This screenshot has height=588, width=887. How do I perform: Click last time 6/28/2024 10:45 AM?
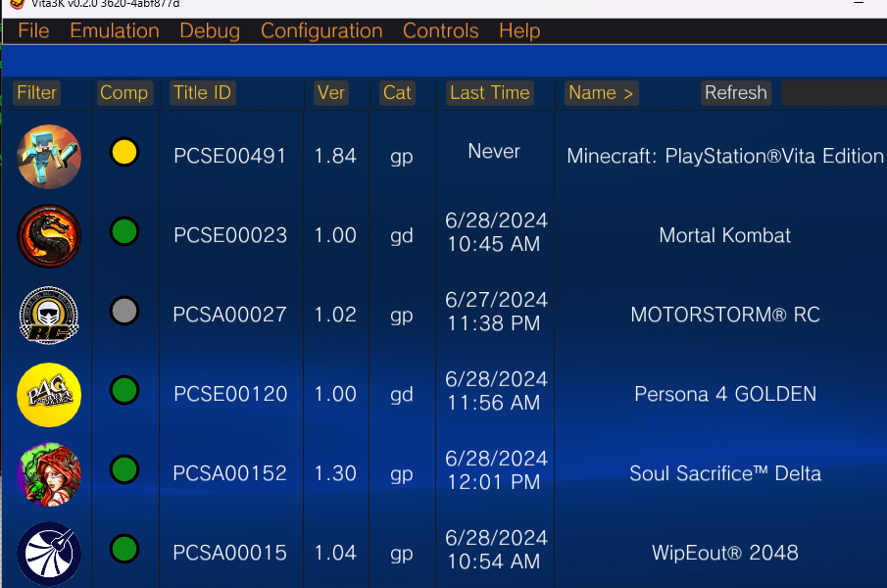click(x=496, y=232)
